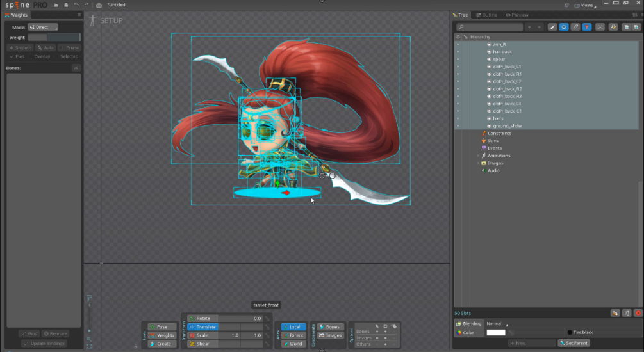This screenshot has height=352, width=644.
Task: Switch to the Preview tab
Action: point(517,15)
